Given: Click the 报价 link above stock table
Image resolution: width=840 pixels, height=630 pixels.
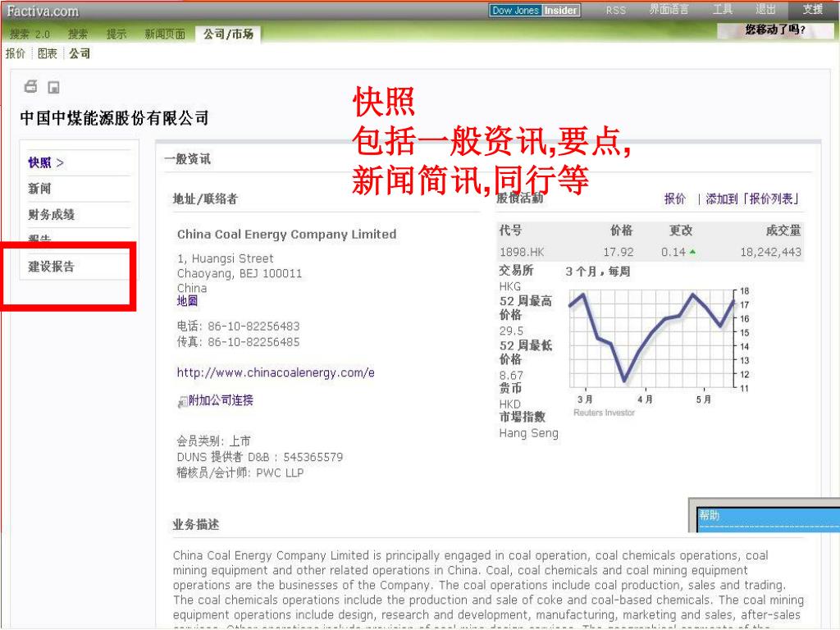Looking at the screenshot, I should coord(674,199).
